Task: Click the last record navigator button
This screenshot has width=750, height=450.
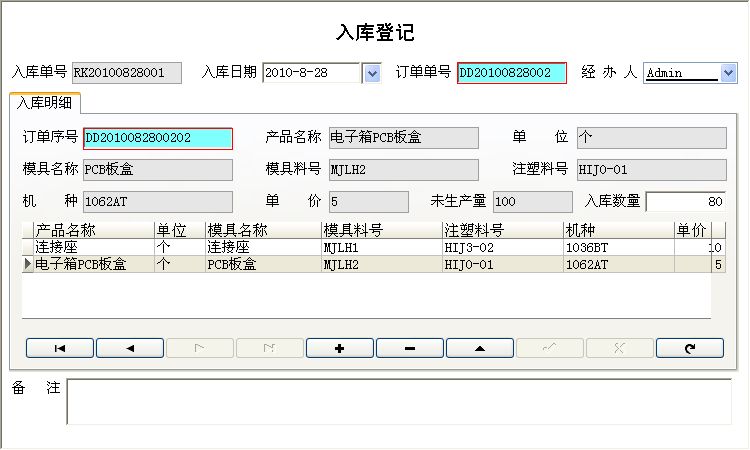Action: coord(270,348)
